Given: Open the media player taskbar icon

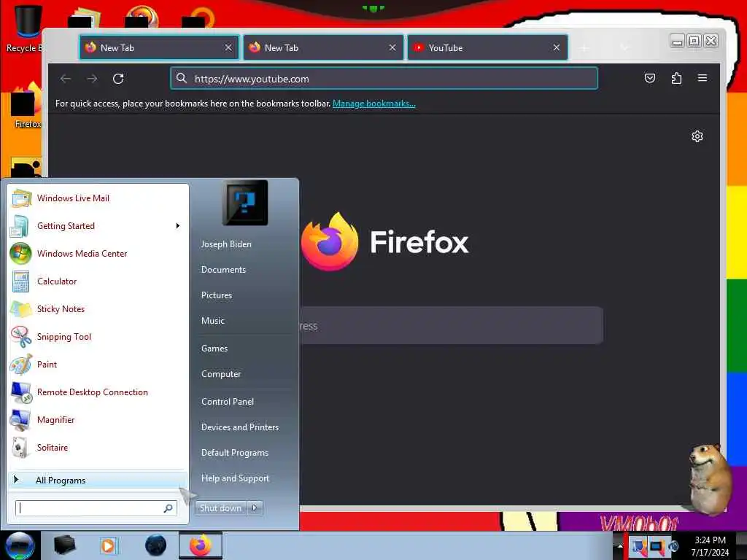Looking at the screenshot, I should pyautogui.click(x=108, y=545).
